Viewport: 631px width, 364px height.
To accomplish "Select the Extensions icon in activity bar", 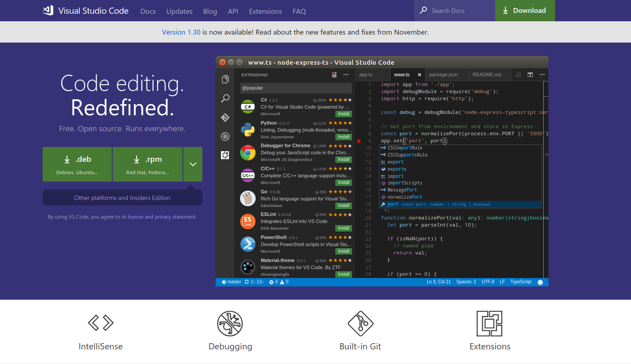I will [225, 155].
